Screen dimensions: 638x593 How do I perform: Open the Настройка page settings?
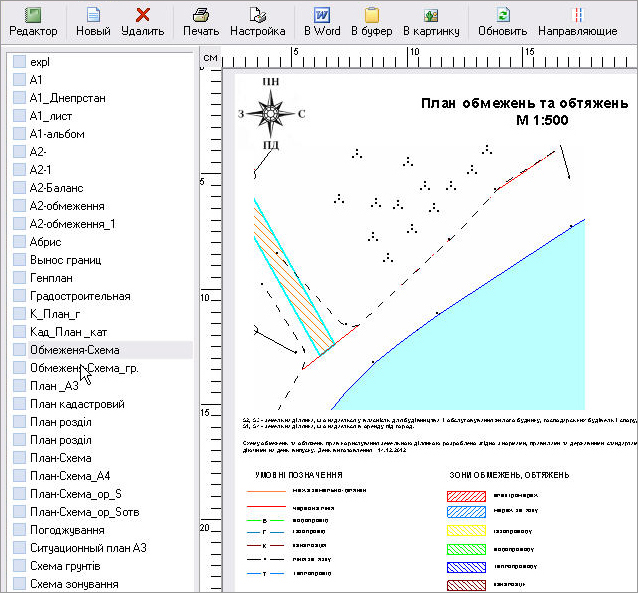click(x=258, y=22)
